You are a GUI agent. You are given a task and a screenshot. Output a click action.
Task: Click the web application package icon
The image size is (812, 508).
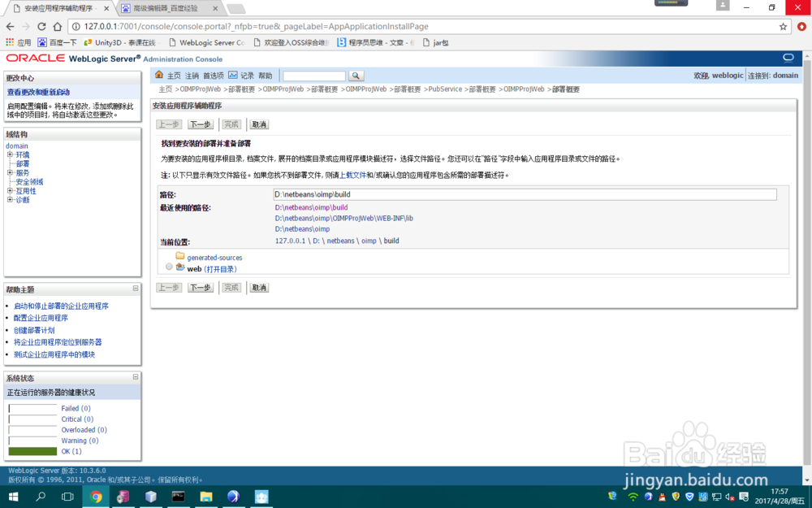tap(180, 267)
